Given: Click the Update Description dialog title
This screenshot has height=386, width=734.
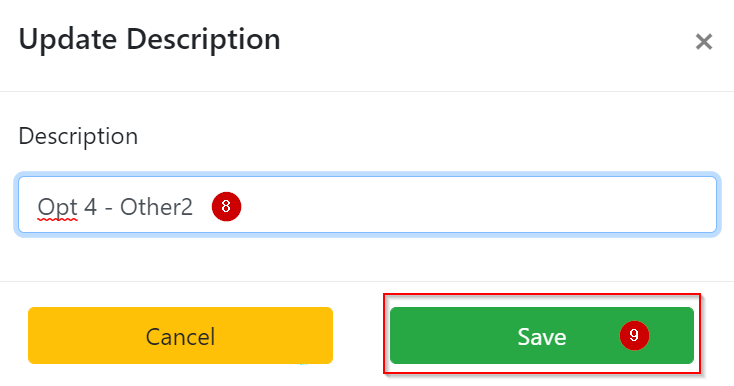Looking at the screenshot, I should (149, 40).
